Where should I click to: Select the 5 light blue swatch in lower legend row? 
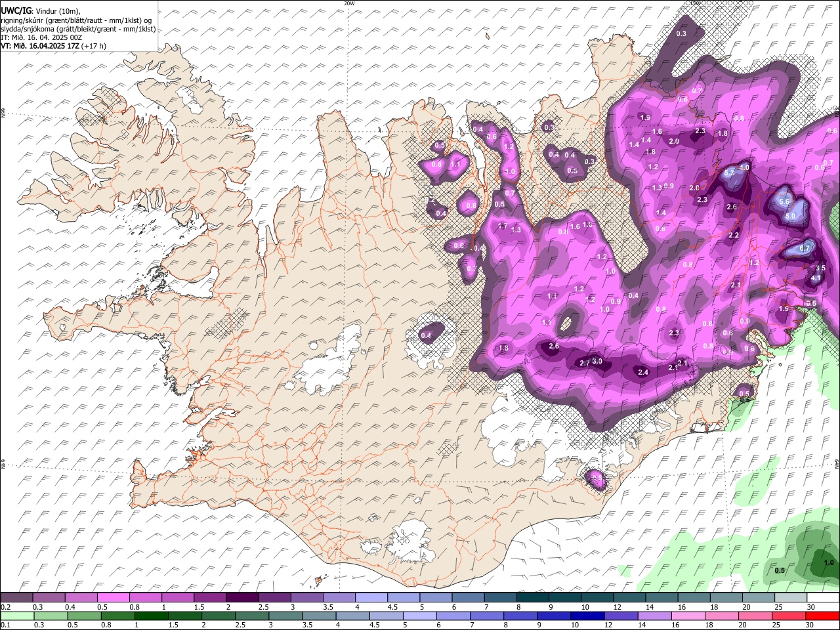419,616
